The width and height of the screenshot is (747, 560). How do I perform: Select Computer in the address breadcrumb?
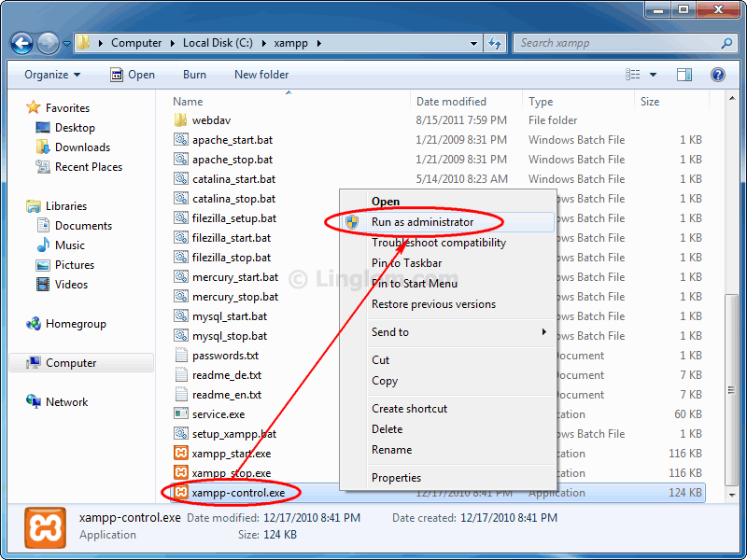(136, 43)
